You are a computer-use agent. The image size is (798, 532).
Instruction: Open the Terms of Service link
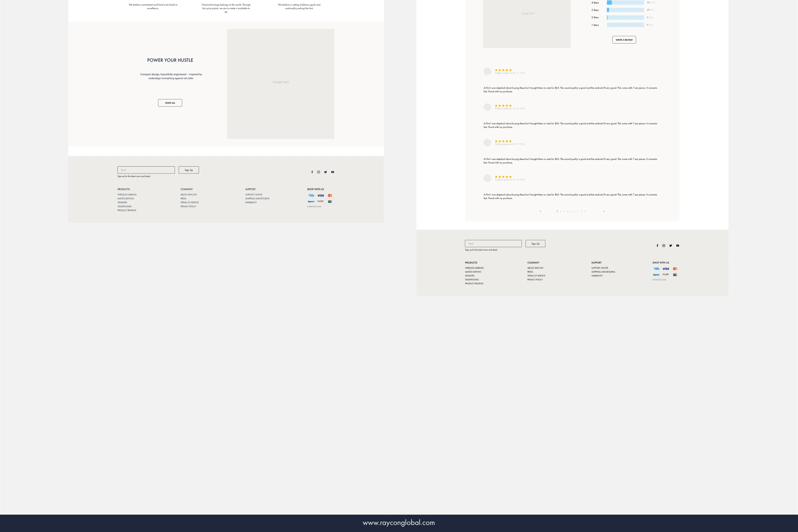(189, 202)
